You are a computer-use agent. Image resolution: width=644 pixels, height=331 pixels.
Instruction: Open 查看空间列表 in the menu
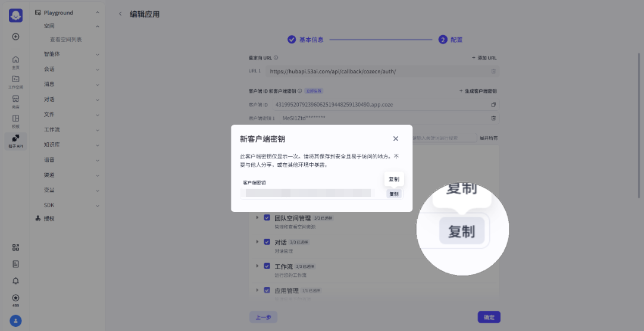tap(65, 39)
